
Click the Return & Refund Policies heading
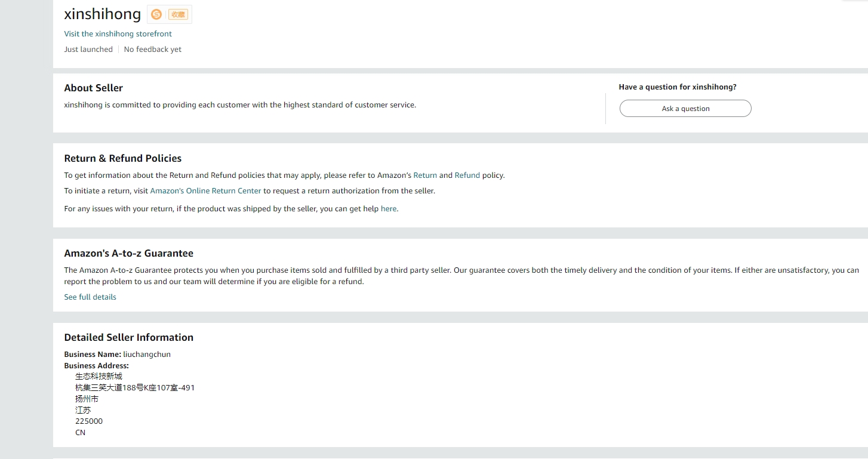[x=122, y=158]
